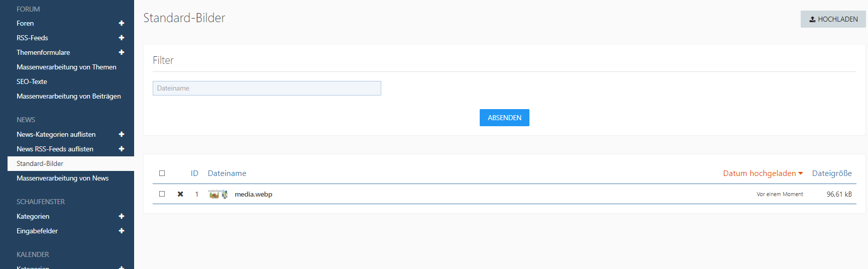
Task: Open SEO-Texte from the sidebar menu
Action: click(32, 81)
